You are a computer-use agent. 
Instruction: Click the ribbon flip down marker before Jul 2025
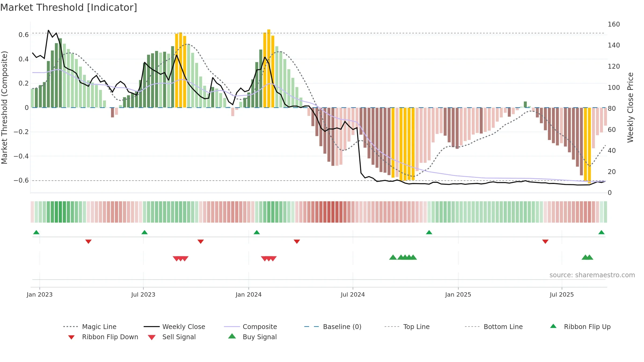pos(545,242)
